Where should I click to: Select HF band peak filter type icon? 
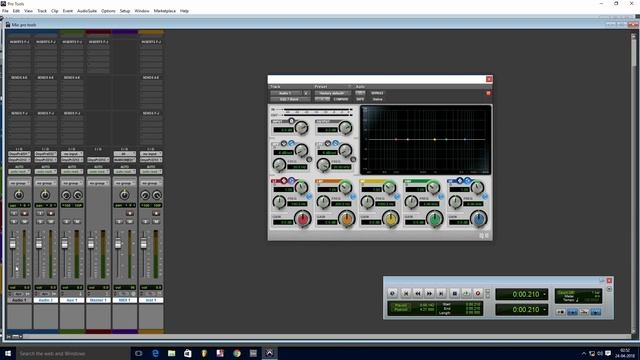point(460,180)
